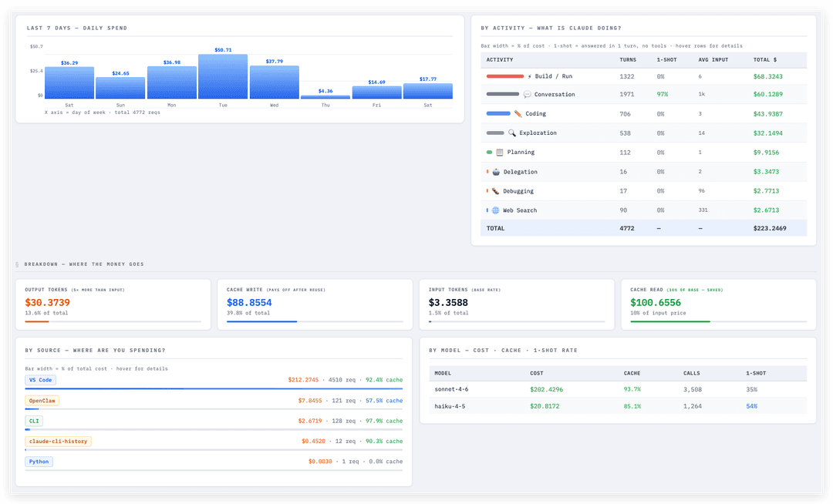Click the speech bubble icon for Conversation
Screen dimensions: 833x504
(x=527, y=95)
